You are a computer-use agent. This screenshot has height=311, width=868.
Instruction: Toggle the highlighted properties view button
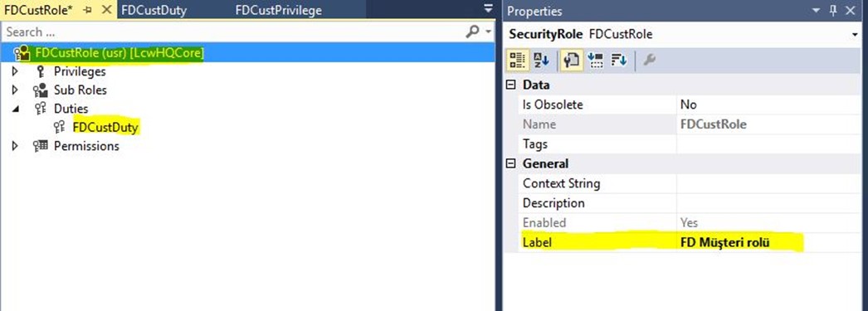coord(570,61)
